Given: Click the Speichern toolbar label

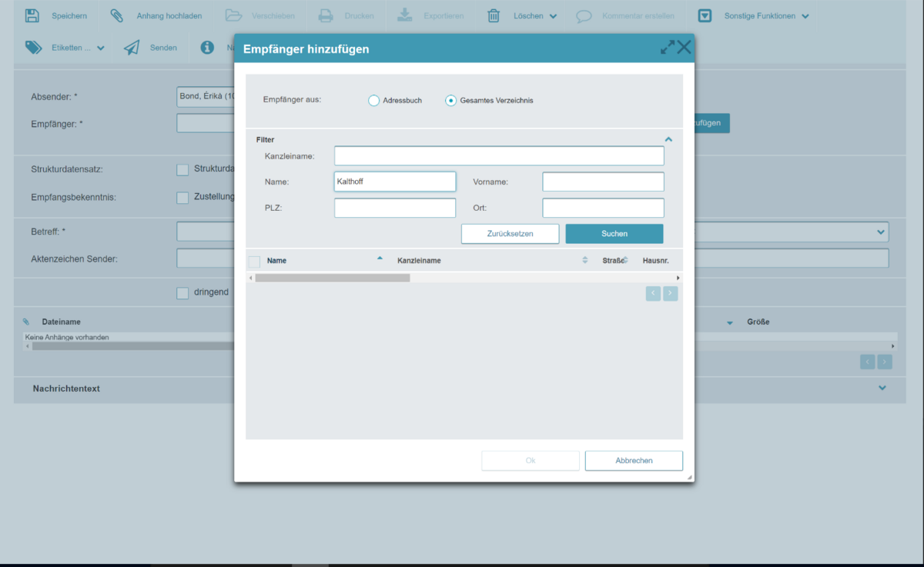Looking at the screenshot, I should point(69,16).
